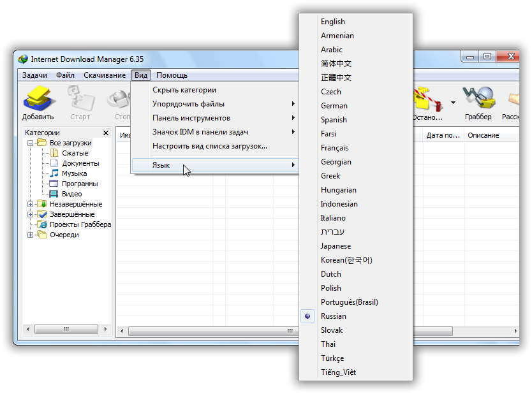This screenshot has height=394, width=532.
Task: Select Dutch language
Action: pyautogui.click(x=356, y=274)
